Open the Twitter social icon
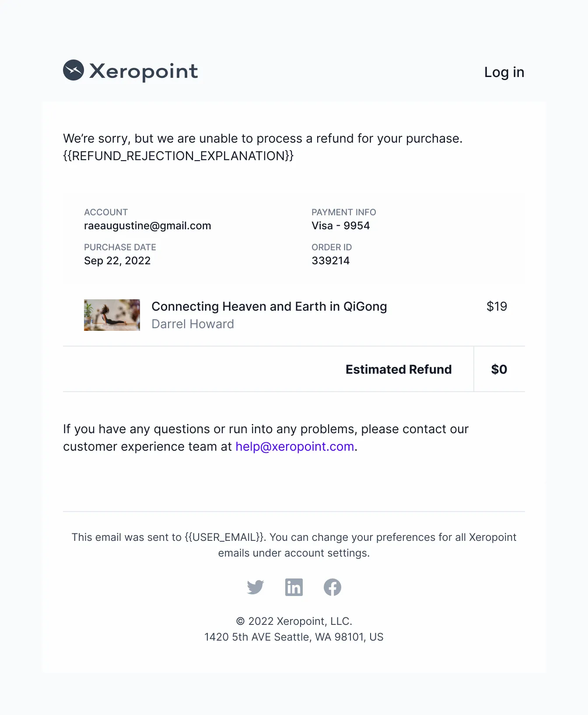588x715 pixels. coord(255,587)
